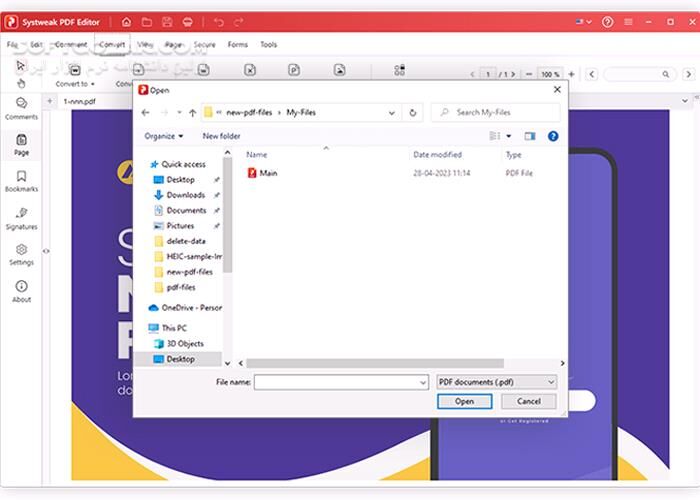This screenshot has height=500, width=700.
Task: Open the Secure menu
Action: 204,45
